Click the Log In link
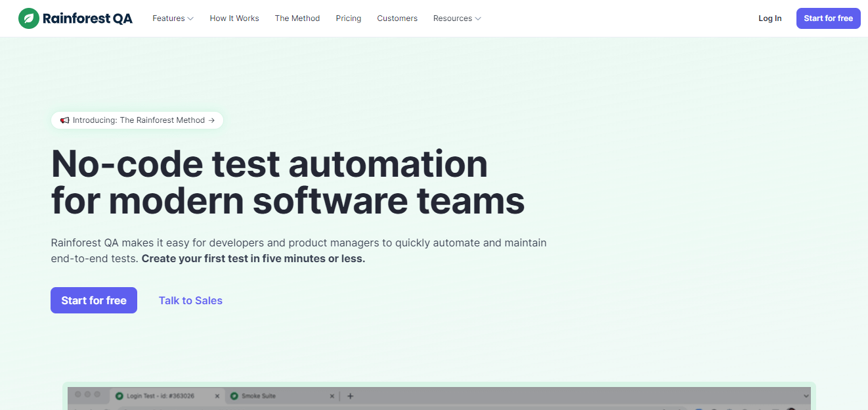Image resolution: width=868 pixels, height=410 pixels. tap(770, 18)
